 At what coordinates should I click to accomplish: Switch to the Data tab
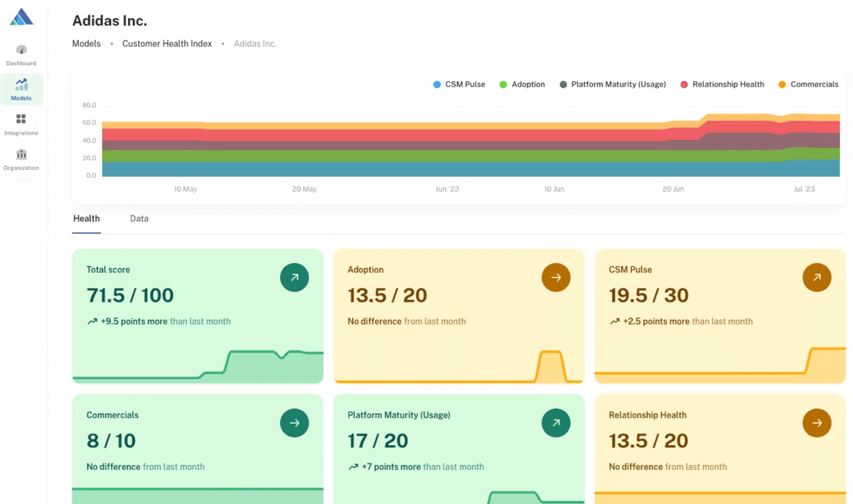pos(139,219)
